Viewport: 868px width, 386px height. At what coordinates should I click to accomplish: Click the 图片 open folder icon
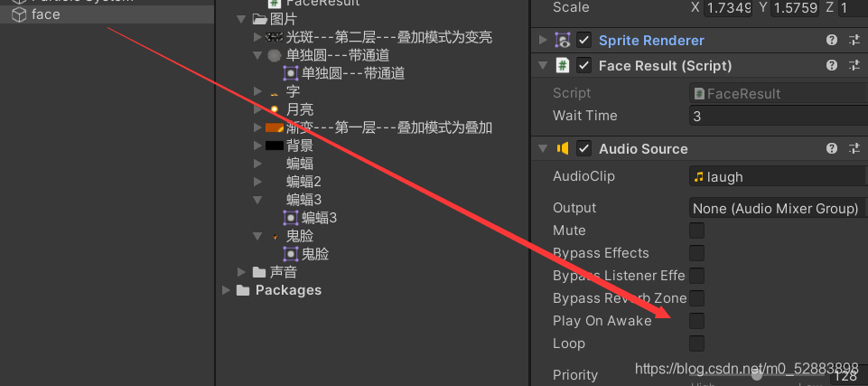pyautogui.click(x=259, y=20)
